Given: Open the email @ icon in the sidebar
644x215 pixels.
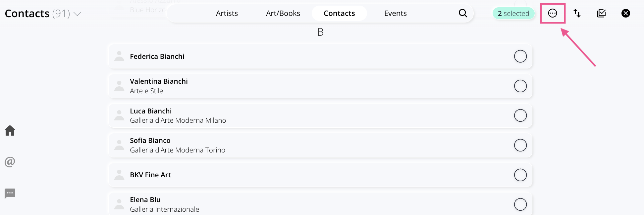Looking at the screenshot, I should click(x=10, y=162).
